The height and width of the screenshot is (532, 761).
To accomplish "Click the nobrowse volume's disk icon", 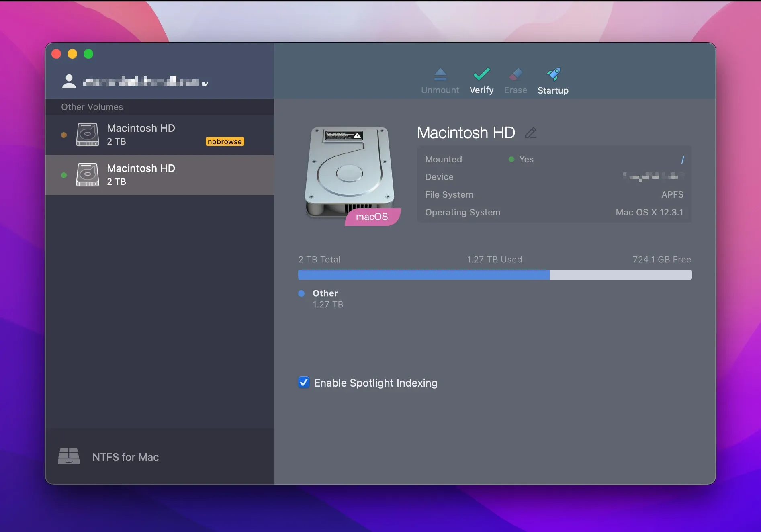I will click(x=87, y=135).
